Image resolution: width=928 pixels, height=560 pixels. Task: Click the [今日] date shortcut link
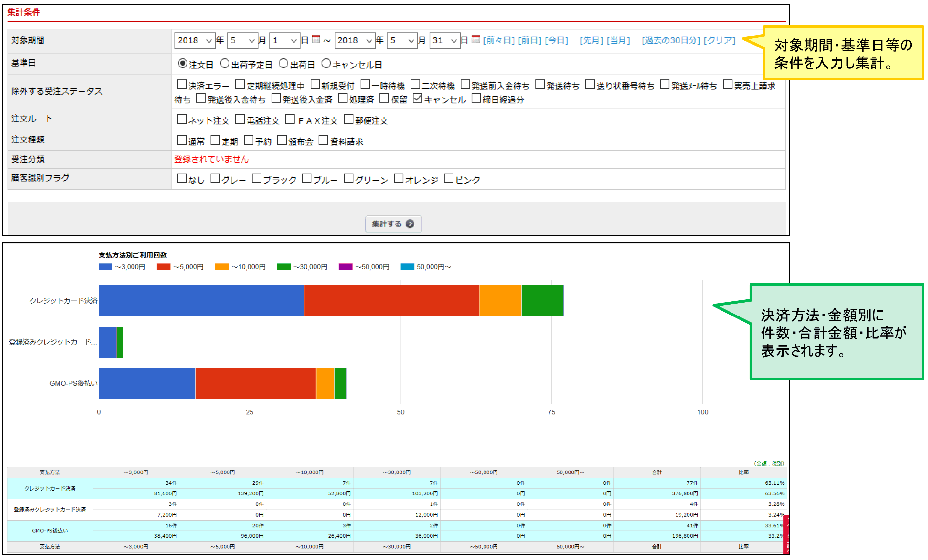(x=556, y=40)
